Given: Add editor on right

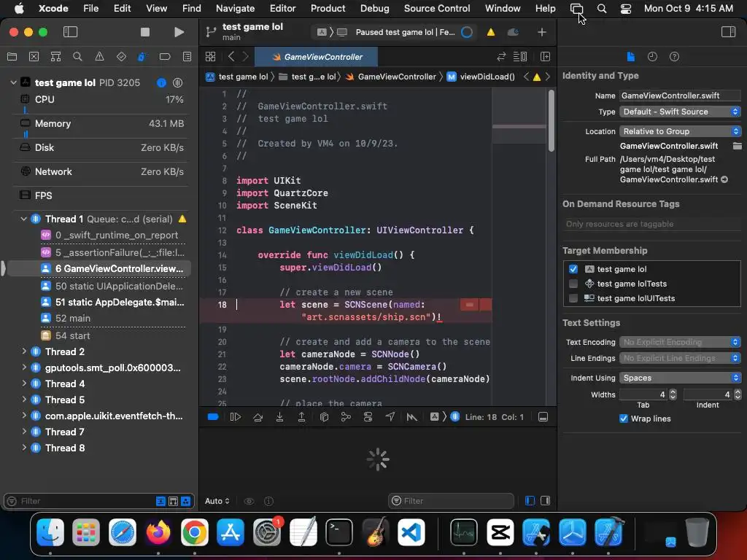Looking at the screenshot, I should [545, 57].
